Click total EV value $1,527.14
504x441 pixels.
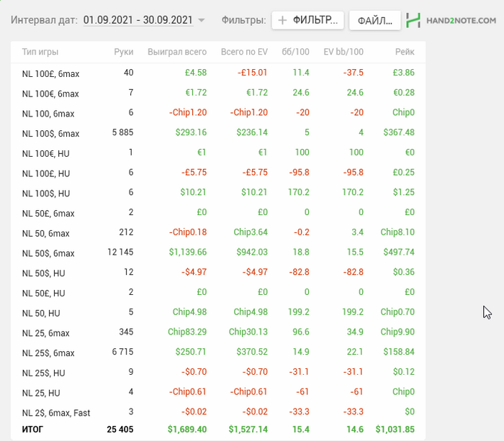pyautogui.click(x=248, y=429)
